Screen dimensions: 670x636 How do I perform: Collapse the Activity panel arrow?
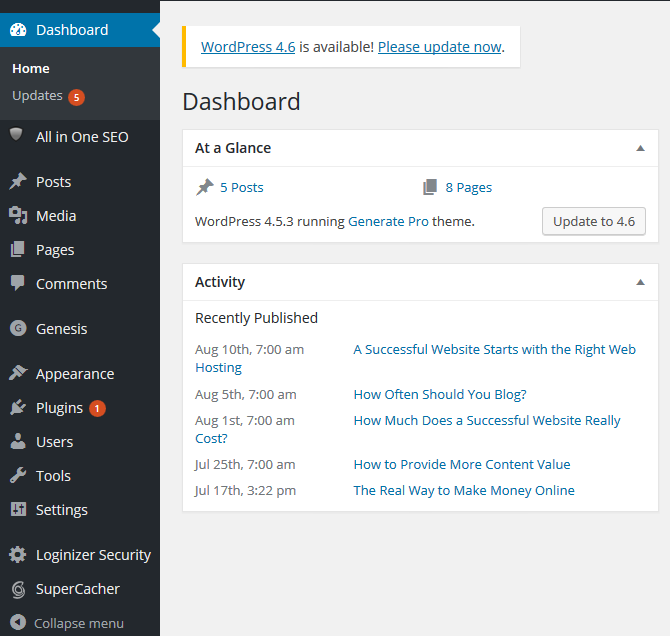[x=640, y=282]
